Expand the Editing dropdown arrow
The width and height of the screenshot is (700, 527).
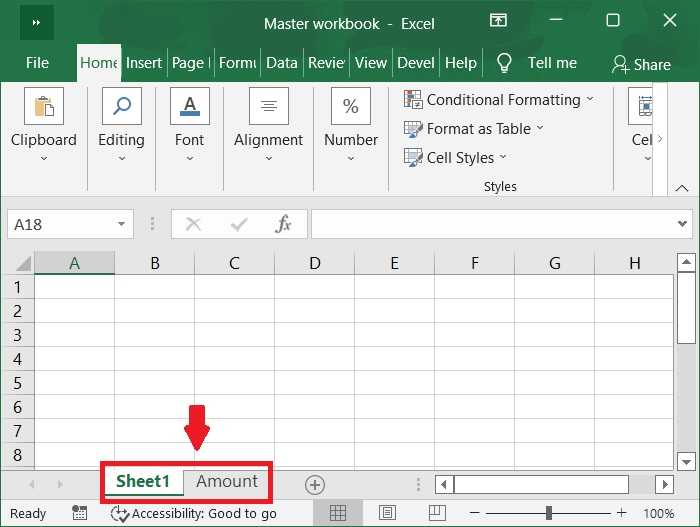click(122, 159)
